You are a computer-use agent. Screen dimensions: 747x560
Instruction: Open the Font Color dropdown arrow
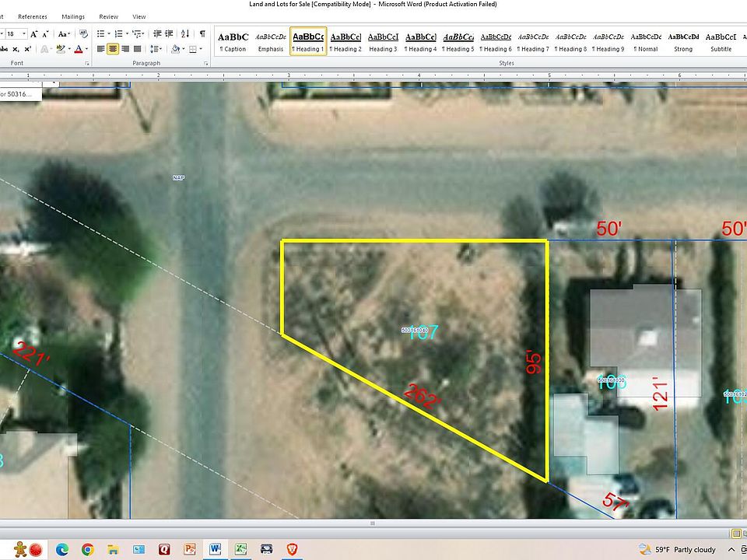point(85,49)
